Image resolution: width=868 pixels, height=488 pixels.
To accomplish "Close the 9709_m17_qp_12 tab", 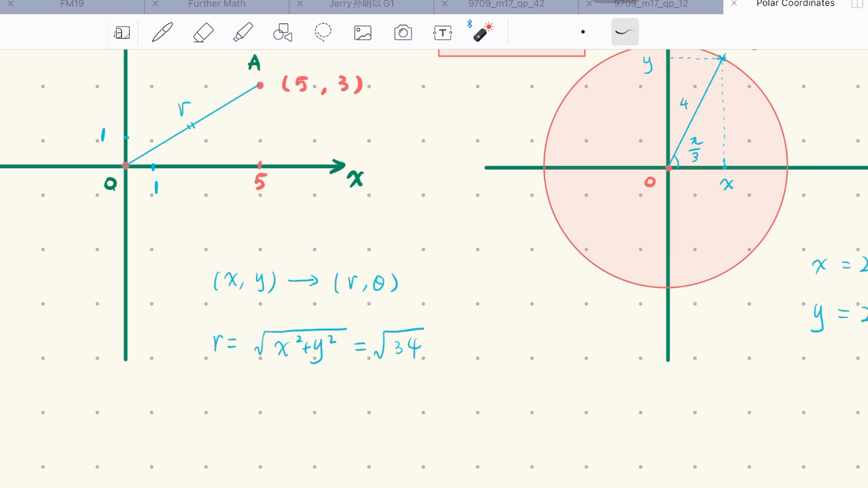I will point(589,4).
